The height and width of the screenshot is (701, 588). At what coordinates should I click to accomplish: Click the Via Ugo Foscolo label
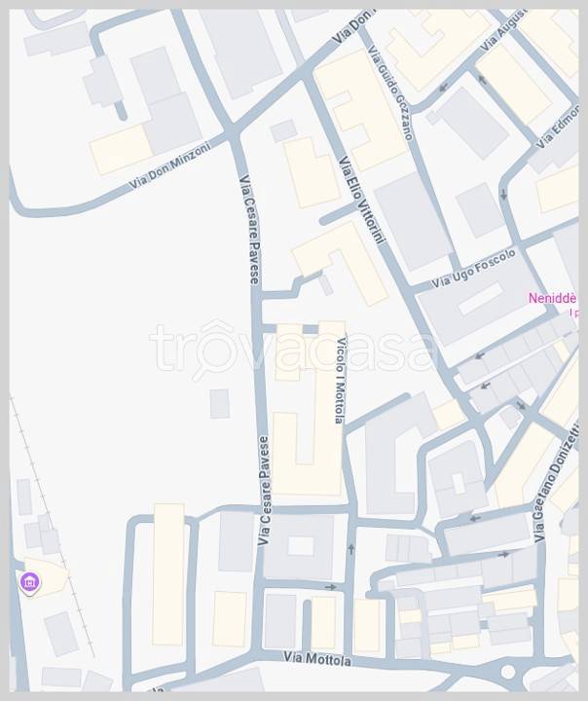click(473, 269)
